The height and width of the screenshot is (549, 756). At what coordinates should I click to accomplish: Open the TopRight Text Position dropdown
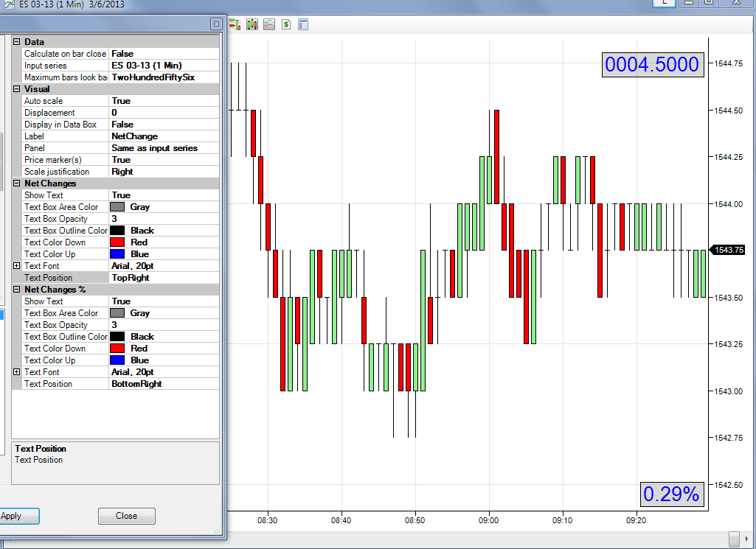(x=164, y=278)
